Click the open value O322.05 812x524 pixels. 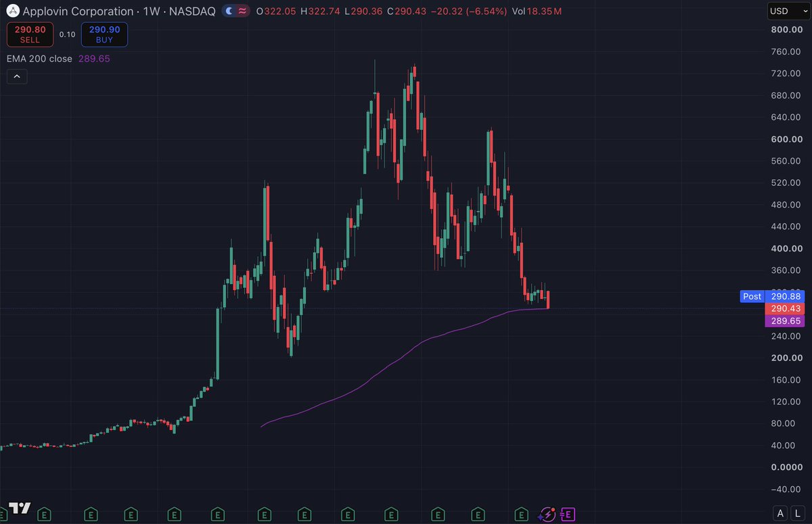275,11
